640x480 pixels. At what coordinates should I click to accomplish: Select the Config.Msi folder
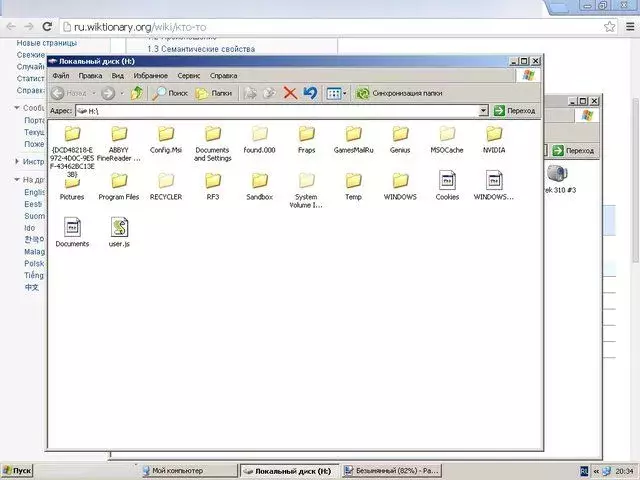[166, 140]
